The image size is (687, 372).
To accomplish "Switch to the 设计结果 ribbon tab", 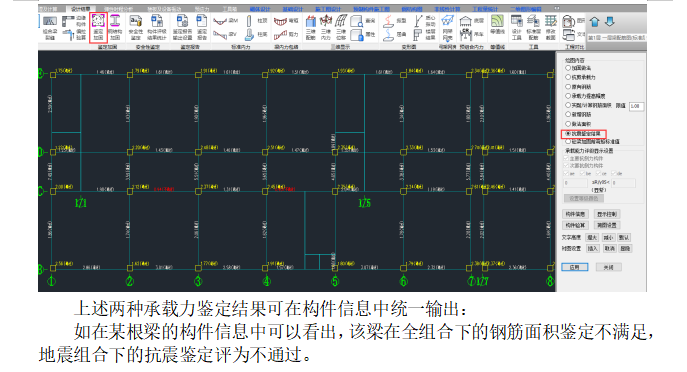I will [80, 9].
